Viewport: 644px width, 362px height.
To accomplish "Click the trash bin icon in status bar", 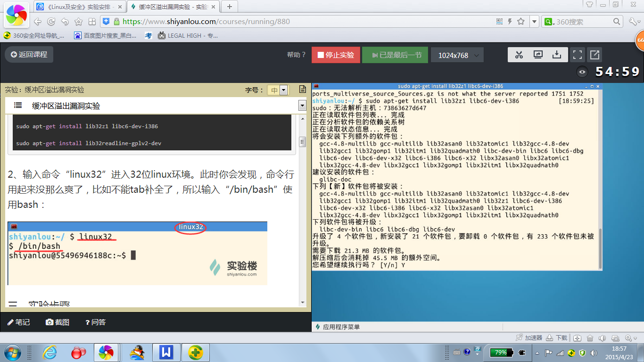I will tap(590, 338).
